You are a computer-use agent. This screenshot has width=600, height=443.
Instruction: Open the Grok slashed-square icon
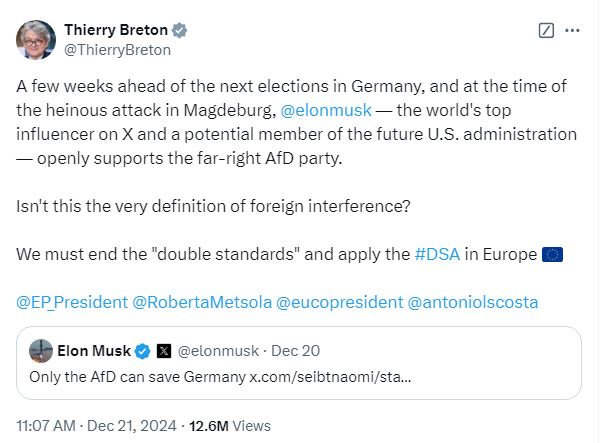(x=546, y=30)
